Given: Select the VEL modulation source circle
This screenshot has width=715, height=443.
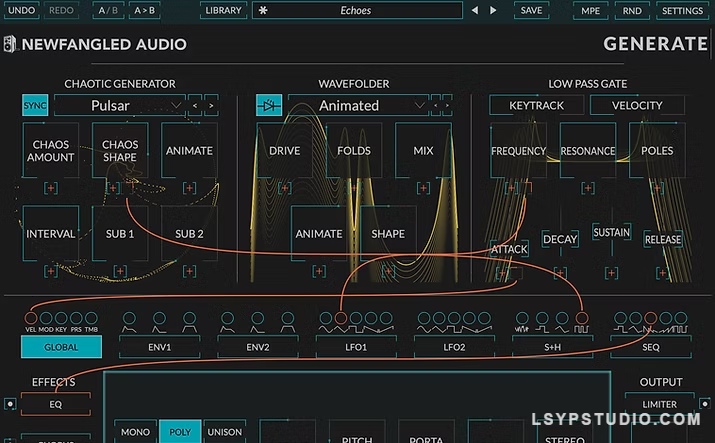Looking at the screenshot, I should [31, 318].
